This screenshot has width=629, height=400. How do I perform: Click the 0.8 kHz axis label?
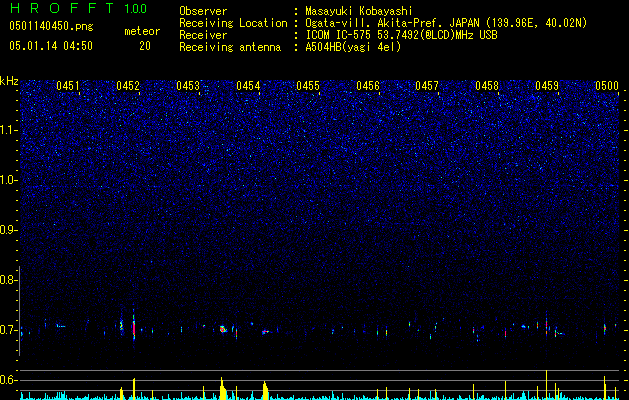click(x=8, y=280)
